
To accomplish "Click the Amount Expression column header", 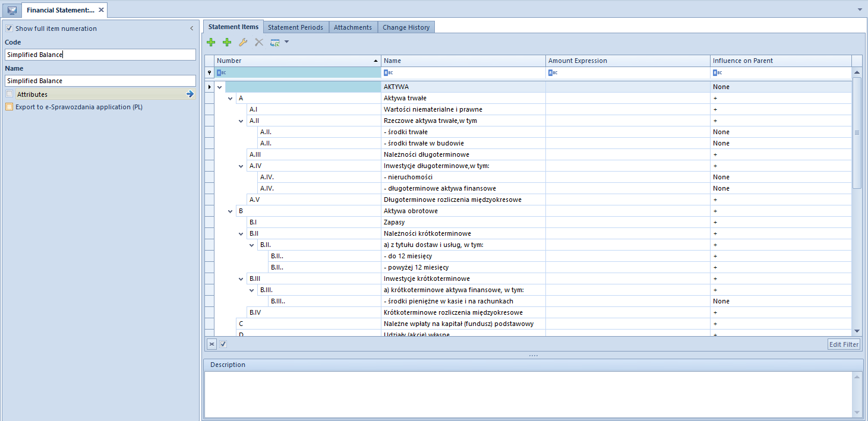I will pos(628,61).
